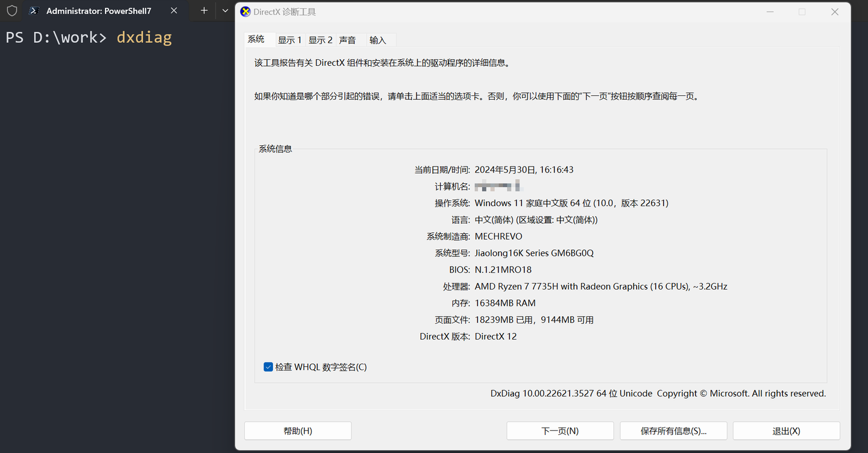This screenshot has height=453, width=868.
Task: Click the 系统信息 group heading
Action: [x=275, y=148]
